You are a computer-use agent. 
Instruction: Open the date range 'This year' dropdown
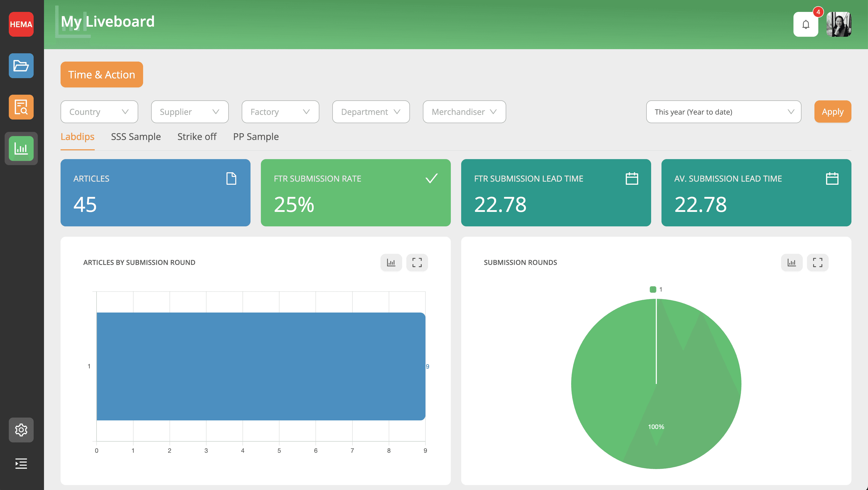coord(723,112)
